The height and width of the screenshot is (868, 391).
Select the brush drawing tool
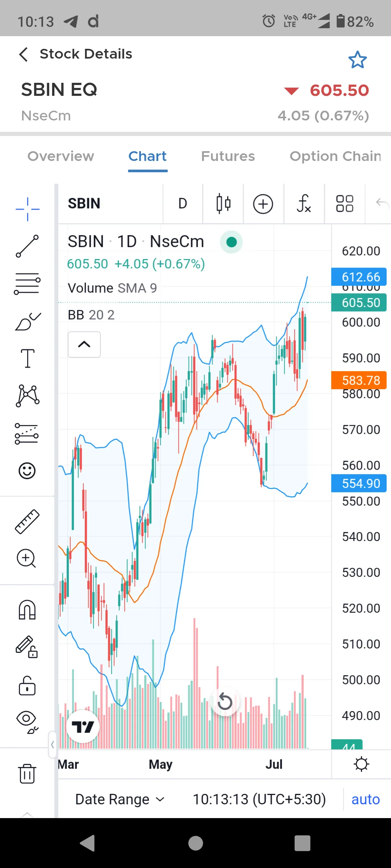(x=28, y=321)
